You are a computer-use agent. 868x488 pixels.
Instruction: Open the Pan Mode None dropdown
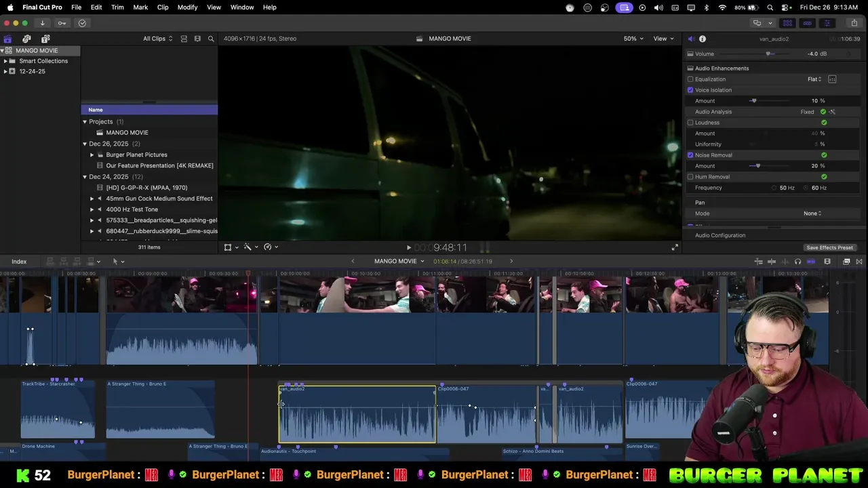[x=812, y=213]
